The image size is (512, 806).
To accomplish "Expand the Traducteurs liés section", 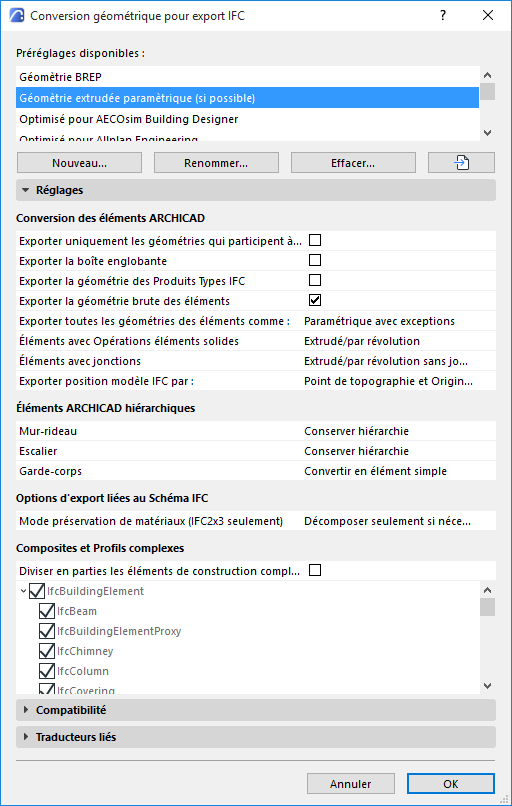I will 255,737.
